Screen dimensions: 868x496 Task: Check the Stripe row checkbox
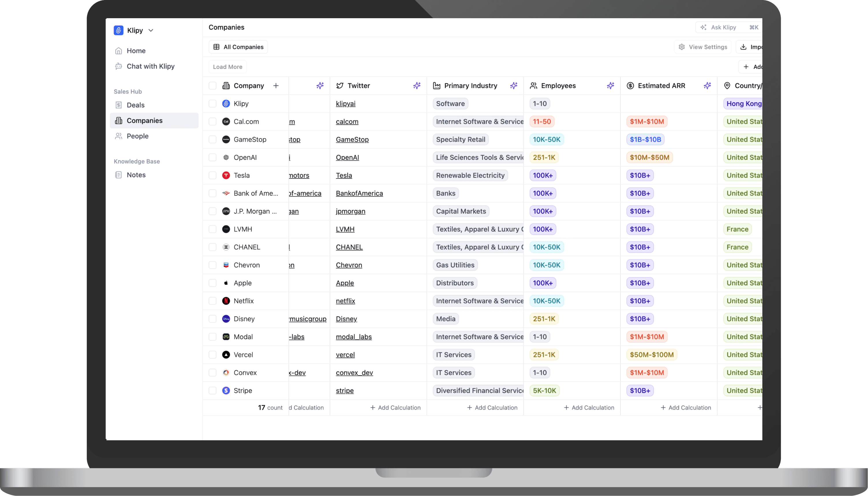click(212, 390)
